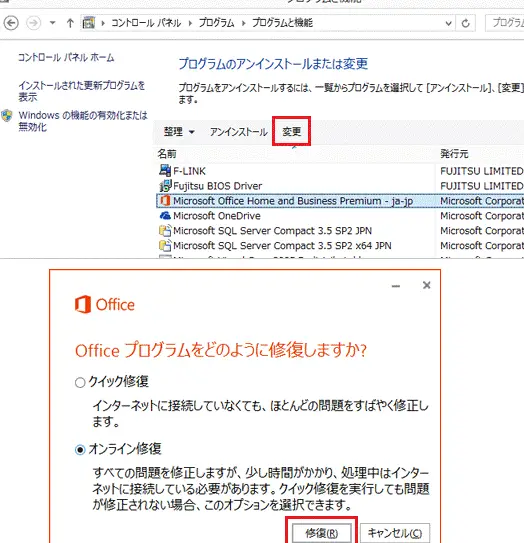Click キャンセル(C) button in Office dialog
Image resolution: width=524 pixels, height=543 pixels.
click(395, 533)
